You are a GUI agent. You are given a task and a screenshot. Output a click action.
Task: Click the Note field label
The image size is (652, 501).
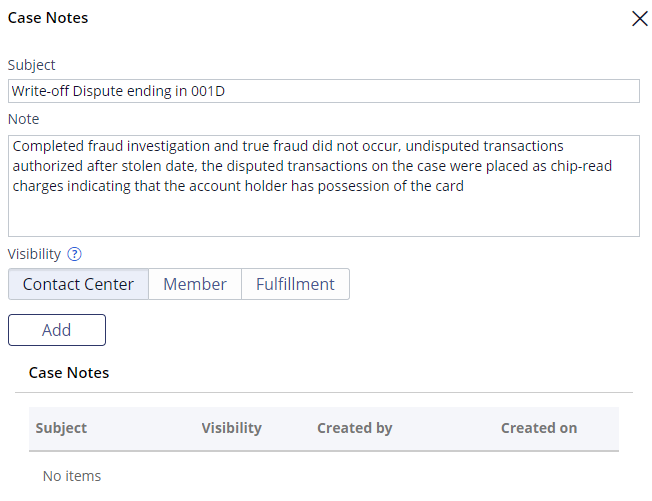pyautogui.click(x=24, y=119)
